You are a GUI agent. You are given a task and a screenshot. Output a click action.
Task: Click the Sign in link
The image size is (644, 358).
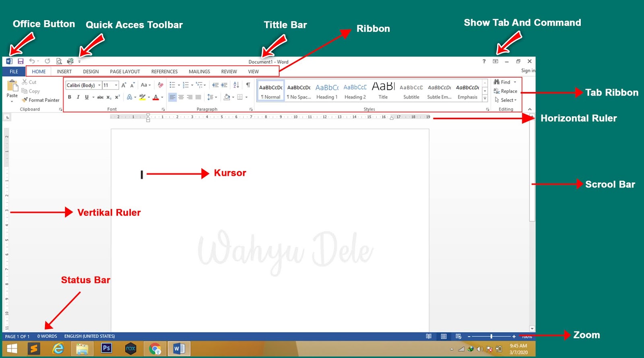[x=528, y=71]
